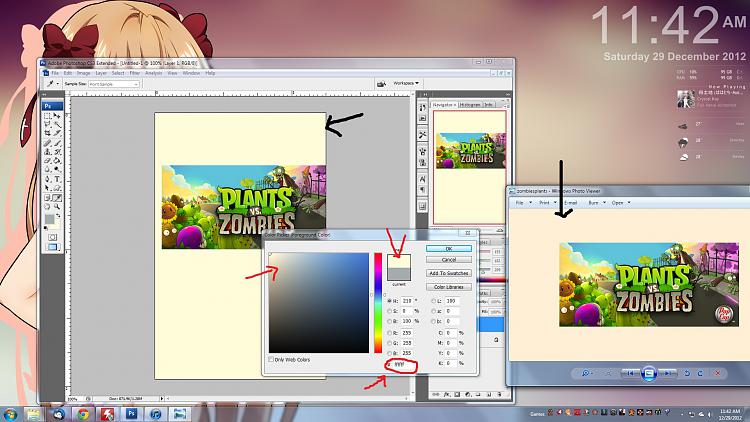Select the G green radio button
The image size is (750, 422).
click(x=389, y=343)
